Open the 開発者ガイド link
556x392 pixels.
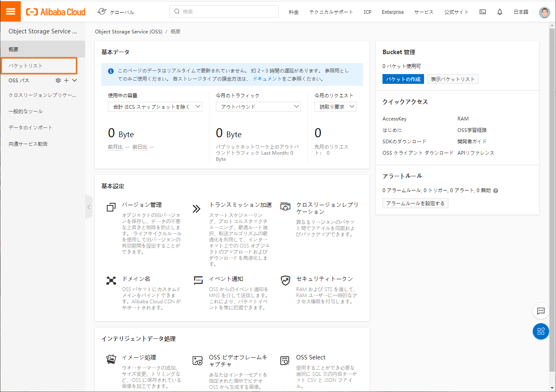coord(472,142)
